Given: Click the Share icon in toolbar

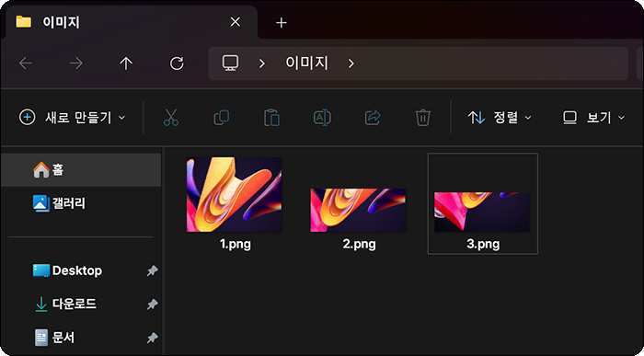Looking at the screenshot, I should 373,118.
